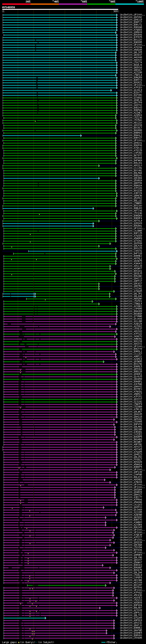
Task: Select hit label UniRef100_C5WQL4
Action: (x=131, y=304)
